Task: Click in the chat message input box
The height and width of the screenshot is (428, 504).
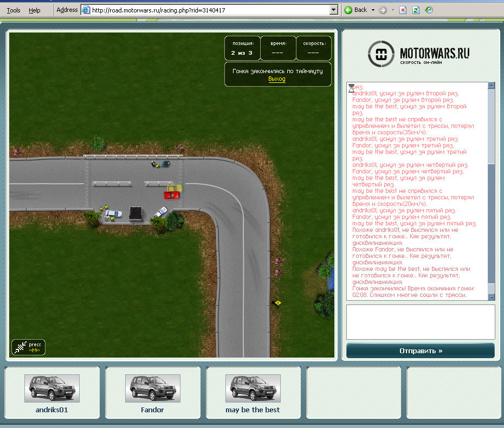Action: [x=420, y=322]
